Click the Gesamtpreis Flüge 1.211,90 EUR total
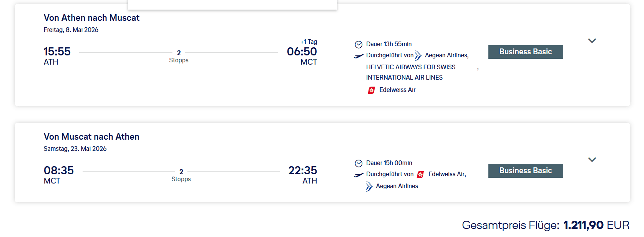Viewport: 644px width, 237px height. click(545, 225)
